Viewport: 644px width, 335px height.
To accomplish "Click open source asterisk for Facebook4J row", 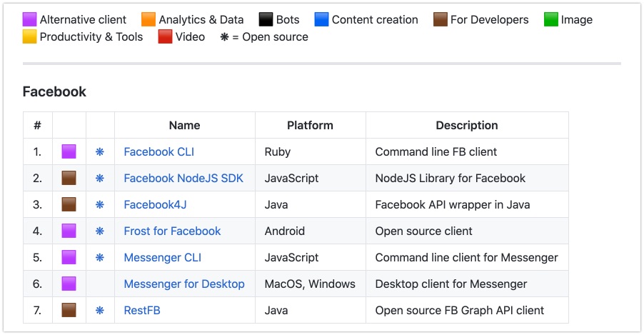I will pyautogui.click(x=100, y=205).
